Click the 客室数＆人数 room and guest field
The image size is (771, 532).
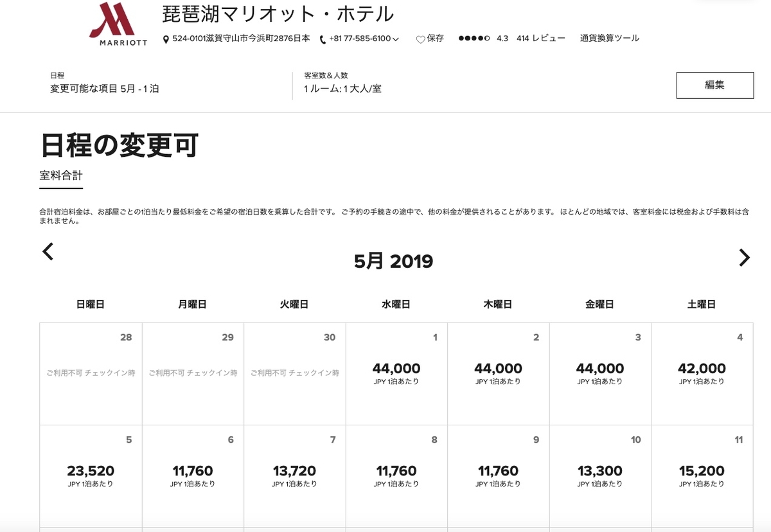pos(342,83)
